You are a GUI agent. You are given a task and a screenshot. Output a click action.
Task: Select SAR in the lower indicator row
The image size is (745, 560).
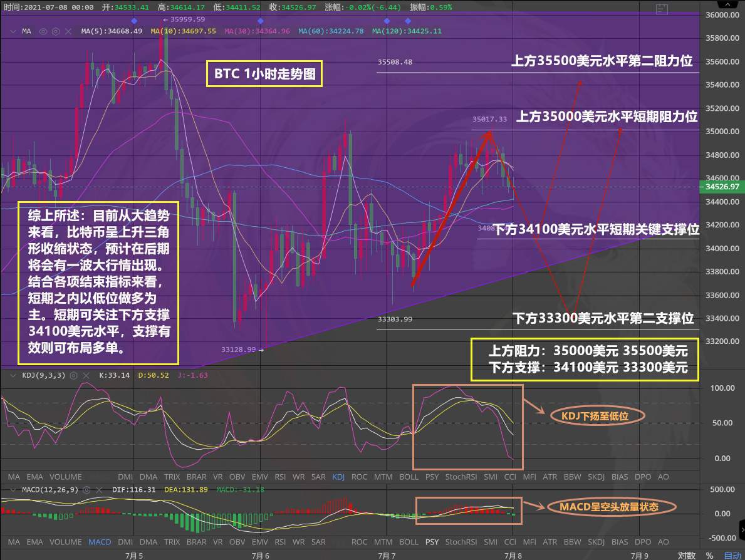pos(318,542)
